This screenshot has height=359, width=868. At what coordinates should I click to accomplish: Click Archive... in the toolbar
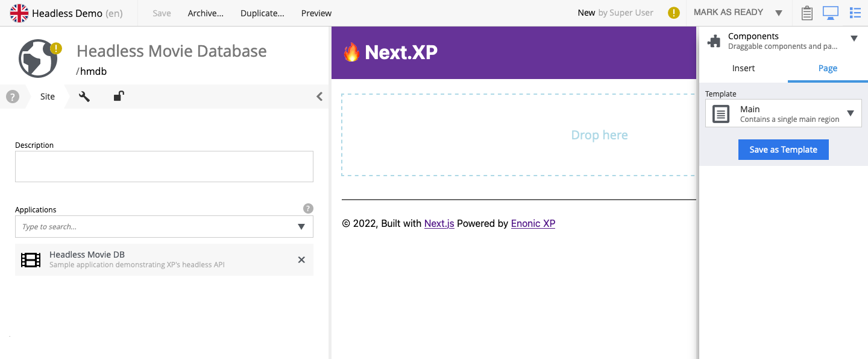(x=206, y=13)
